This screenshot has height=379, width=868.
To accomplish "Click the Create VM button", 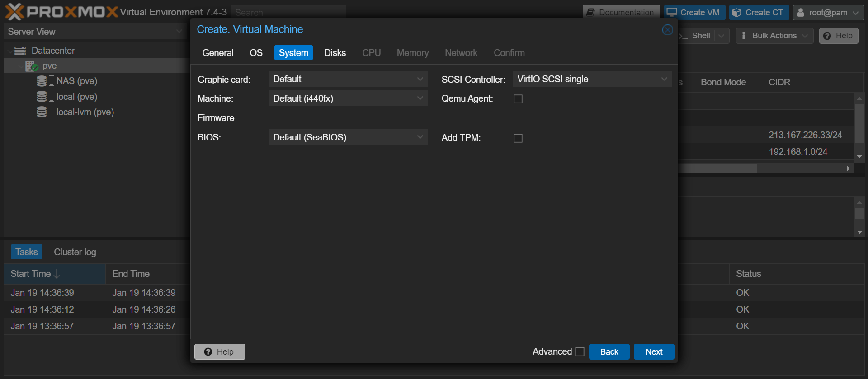I will click(695, 13).
